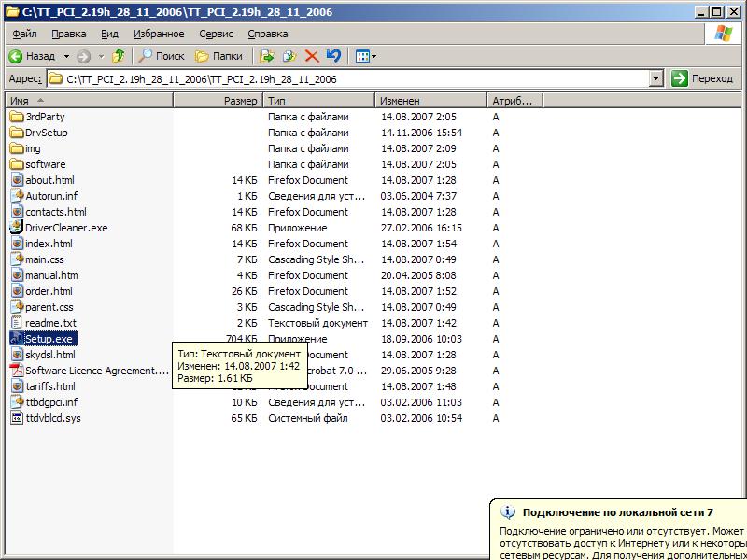Expand the Back history dropdown arrow

click(66, 57)
